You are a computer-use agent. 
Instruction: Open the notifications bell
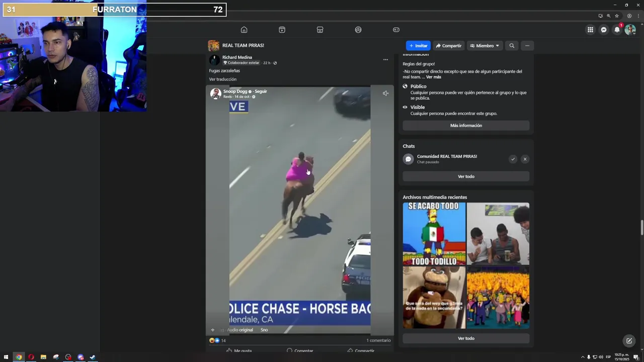pyautogui.click(x=617, y=30)
